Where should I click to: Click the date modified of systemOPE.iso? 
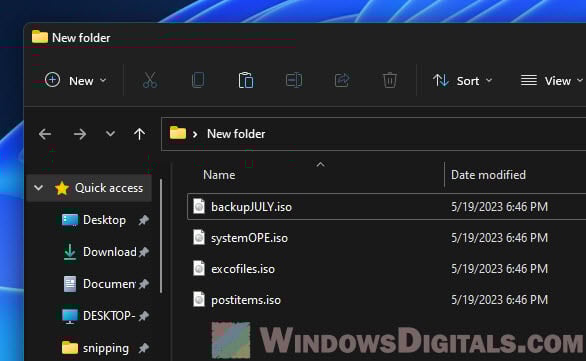tap(499, 238)
